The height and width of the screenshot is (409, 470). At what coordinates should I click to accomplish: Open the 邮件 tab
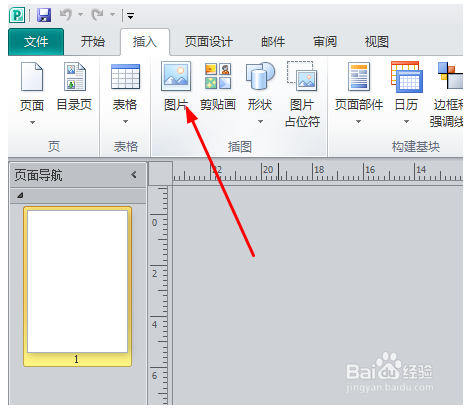pos(273,42)
